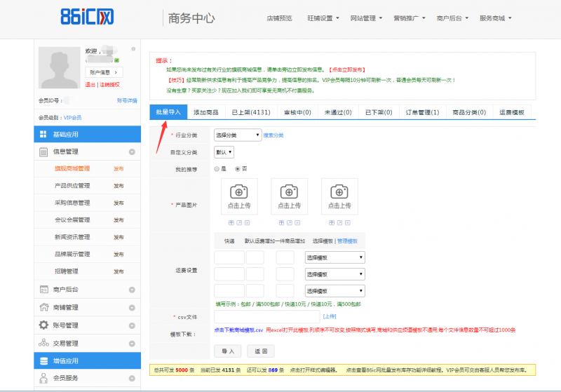Open the 营销推广 top menu
Screen dimensions: 561x392
[x=410, y=18]
